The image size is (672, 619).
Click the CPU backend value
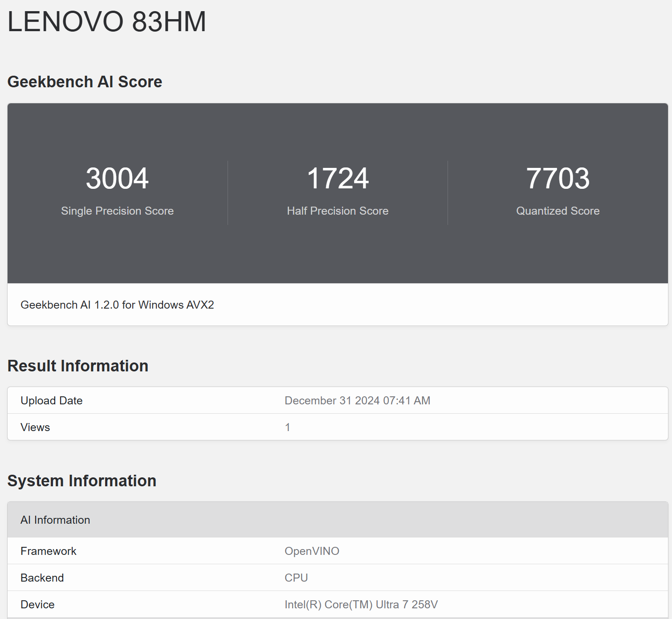[x=296, y=578]
